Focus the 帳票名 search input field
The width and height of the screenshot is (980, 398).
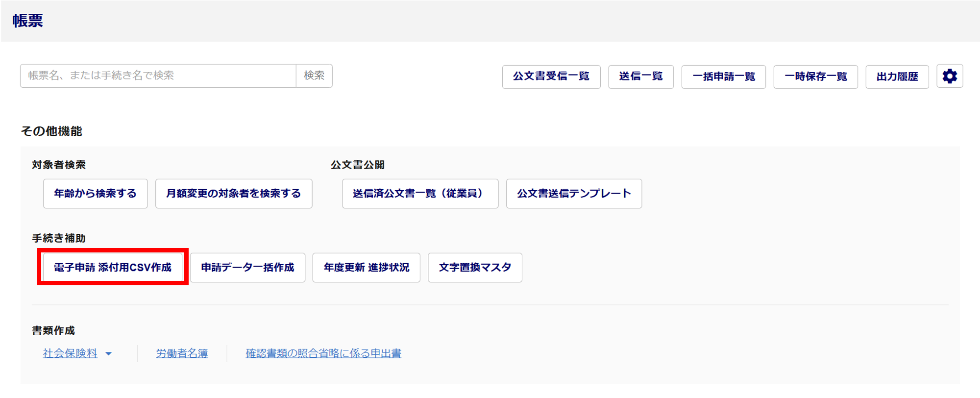point(158,75)
